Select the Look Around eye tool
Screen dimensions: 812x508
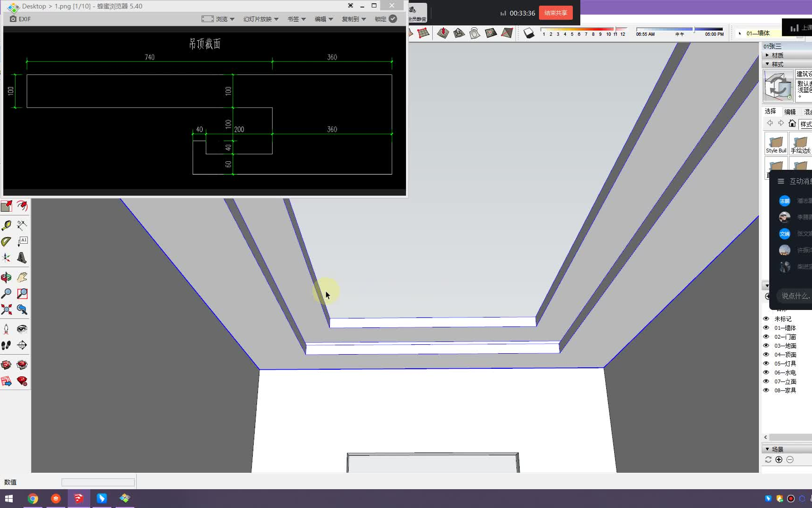[x=22, y=329]
